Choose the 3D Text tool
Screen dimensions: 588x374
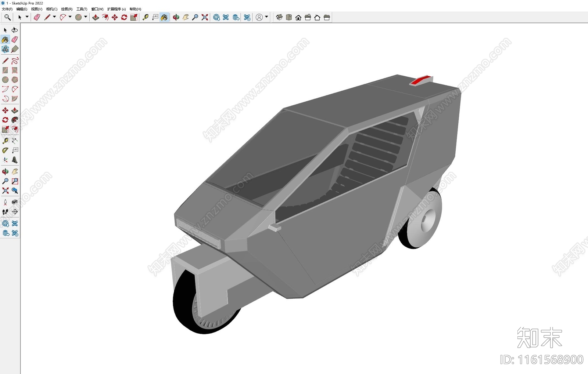pos(15,160)
